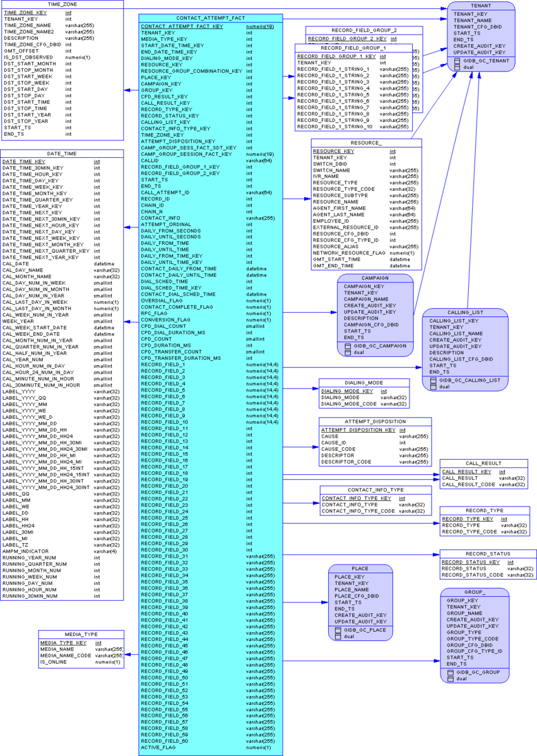Select the dual icon in the PLACE box

[x=338, y=637]
